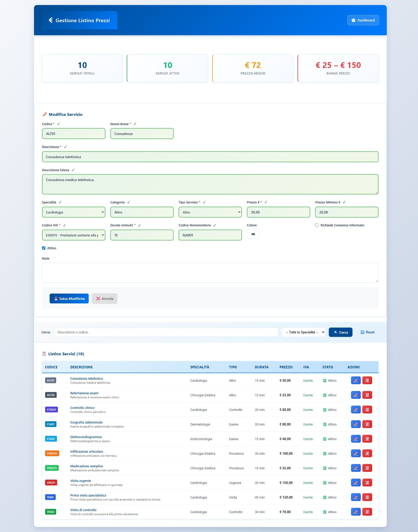Image resolution: width=418 pixels, height=532 pixels.
Task: Click edit icon for URG01 Visita urgente
Action: 356,483
